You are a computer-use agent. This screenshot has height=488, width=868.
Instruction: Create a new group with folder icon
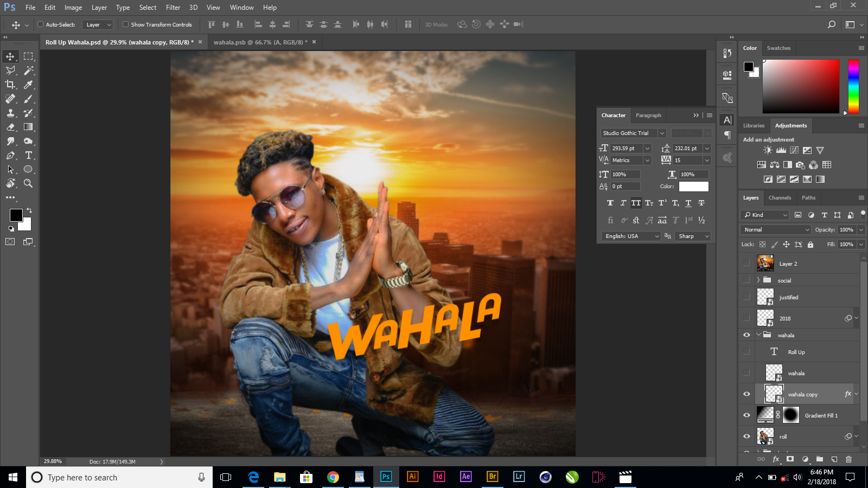[820, 459]
